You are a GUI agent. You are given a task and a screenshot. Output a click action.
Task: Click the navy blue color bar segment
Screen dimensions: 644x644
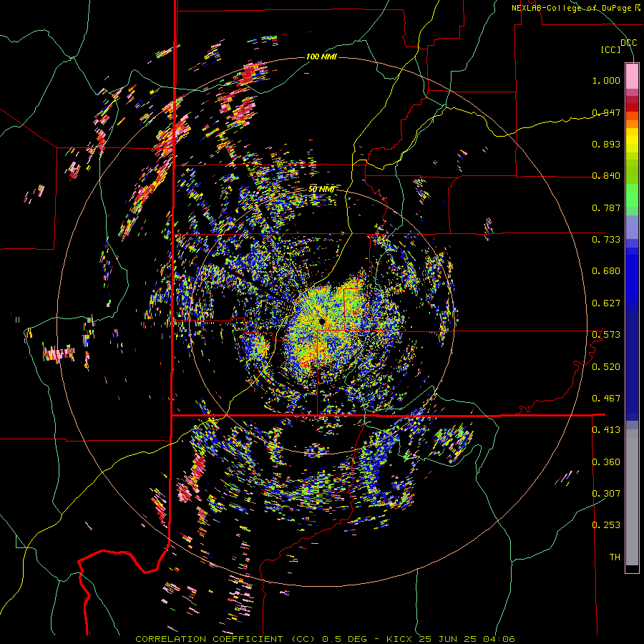[632, 366]
